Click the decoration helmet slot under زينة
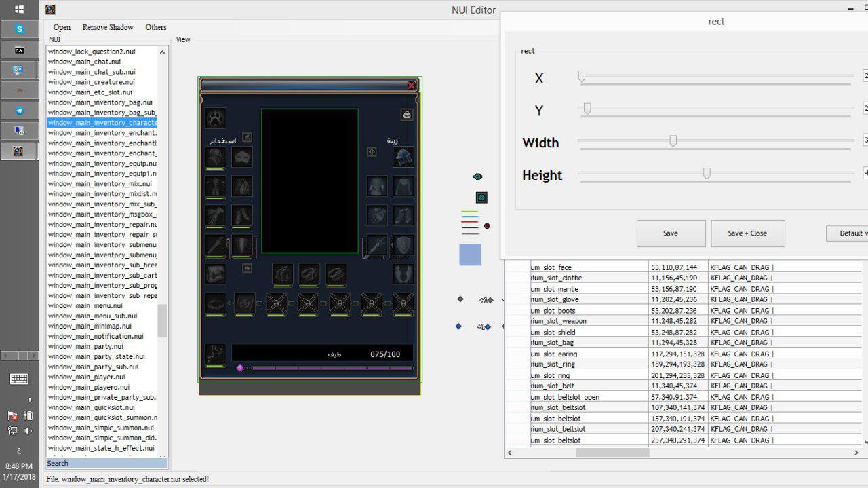 coord(403,157)
